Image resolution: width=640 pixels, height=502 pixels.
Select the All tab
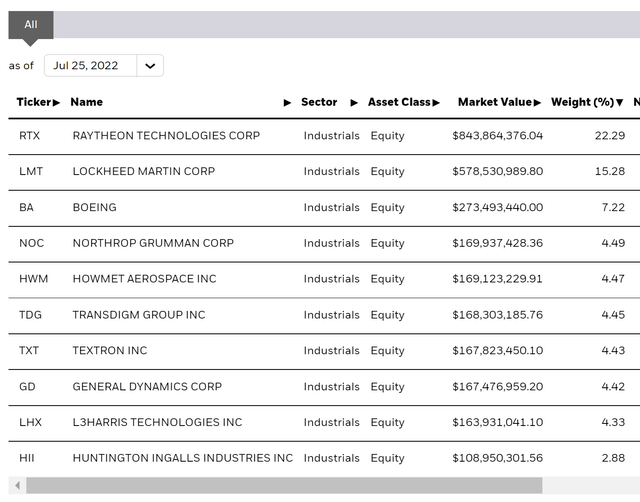click(30, 25)
